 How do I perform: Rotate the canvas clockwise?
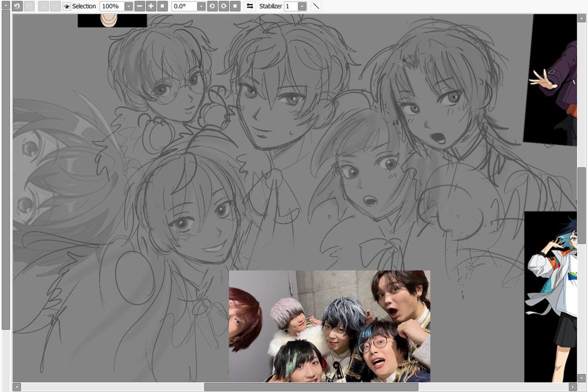[x=223, y=6]
